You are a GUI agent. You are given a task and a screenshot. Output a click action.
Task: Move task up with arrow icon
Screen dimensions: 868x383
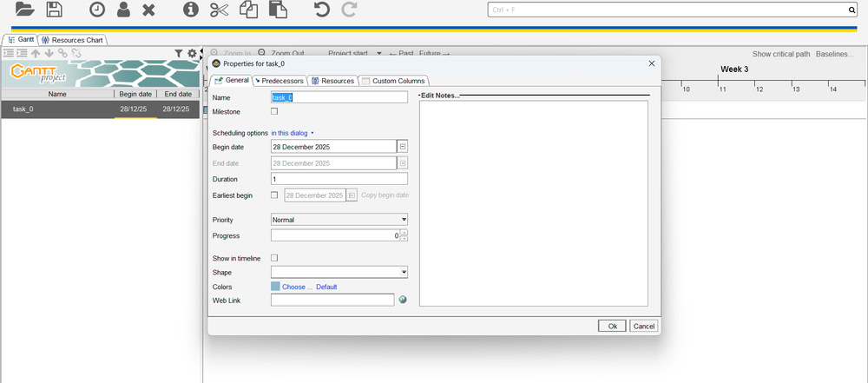click(x=36, y=53)
